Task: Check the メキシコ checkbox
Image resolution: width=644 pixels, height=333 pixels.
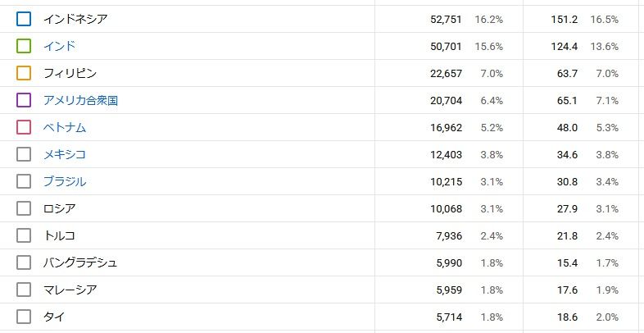Action: tap(24, 154)
